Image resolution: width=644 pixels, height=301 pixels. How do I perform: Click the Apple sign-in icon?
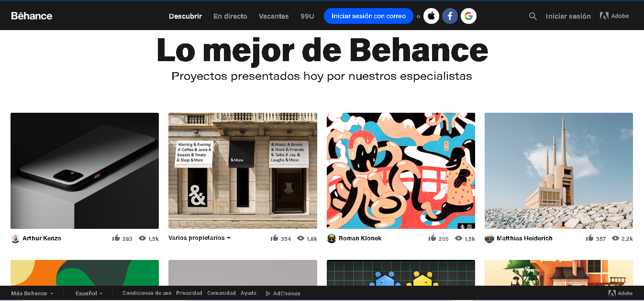point(431,16)
